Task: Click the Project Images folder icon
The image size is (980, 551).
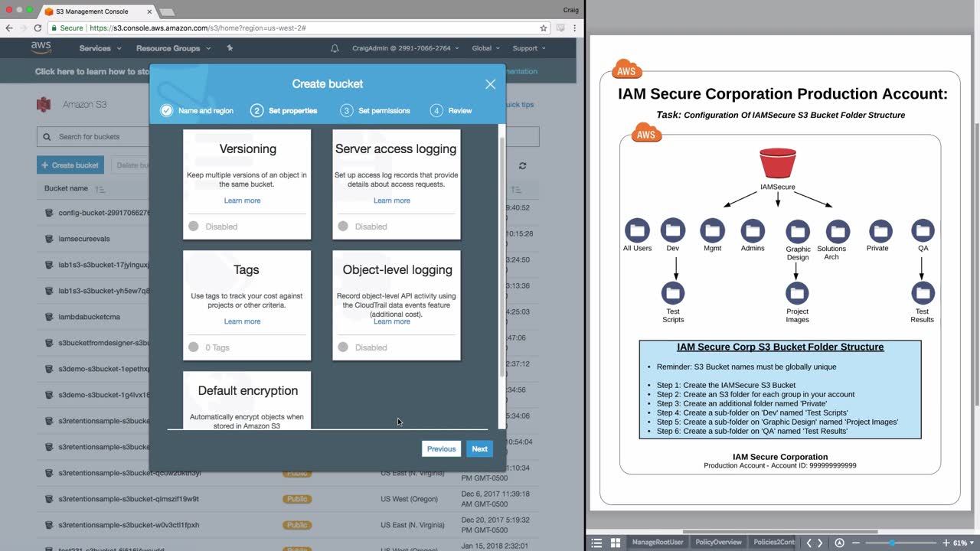Action: (798, 293)
